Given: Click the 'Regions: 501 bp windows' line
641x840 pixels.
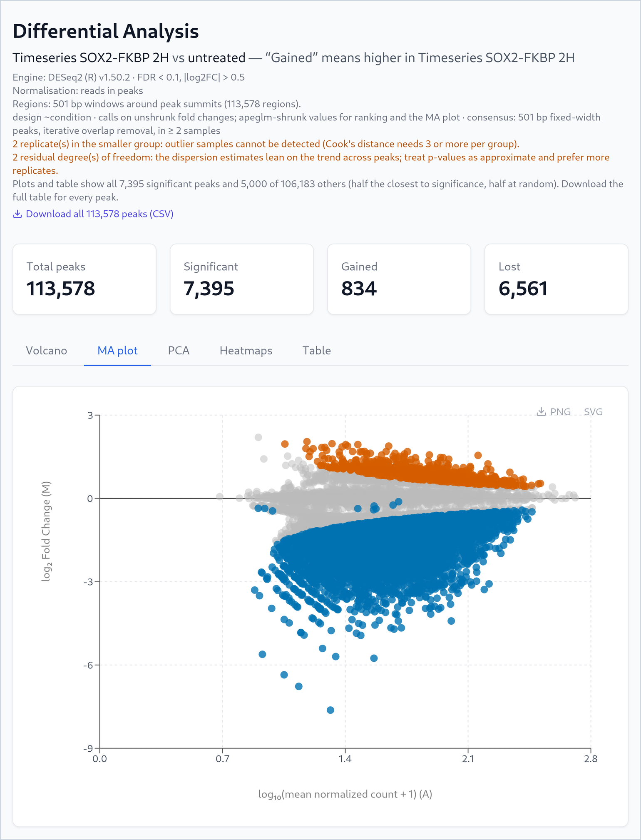Looking at the screenshot, I should (x=157, y=104).
